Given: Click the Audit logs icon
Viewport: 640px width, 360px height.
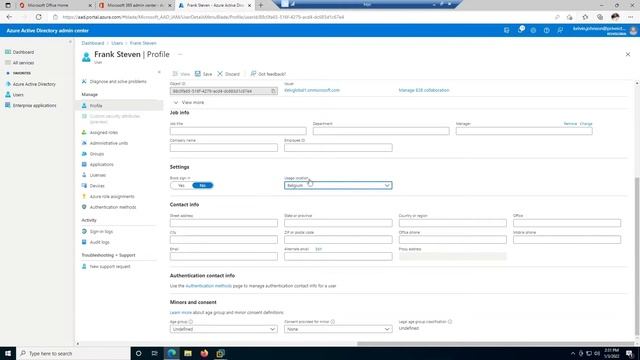Looking at the screenshot, I should click(x=84, y=242).
